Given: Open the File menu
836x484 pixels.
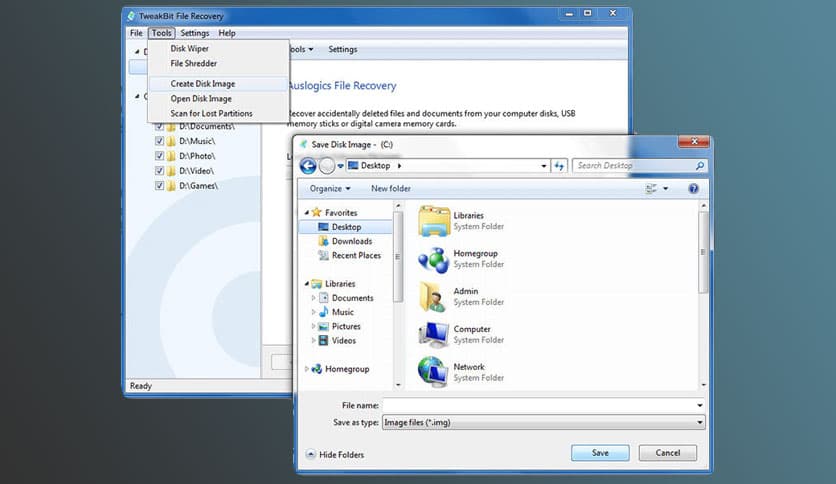Looking at the screenshot, I should pyautogui.click(x=136, y=33).
